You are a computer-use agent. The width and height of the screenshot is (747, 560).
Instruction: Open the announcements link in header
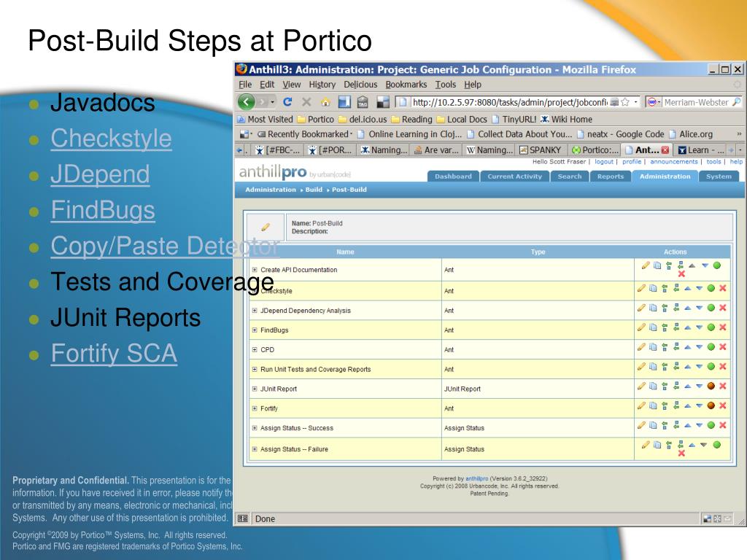point(673,162)
